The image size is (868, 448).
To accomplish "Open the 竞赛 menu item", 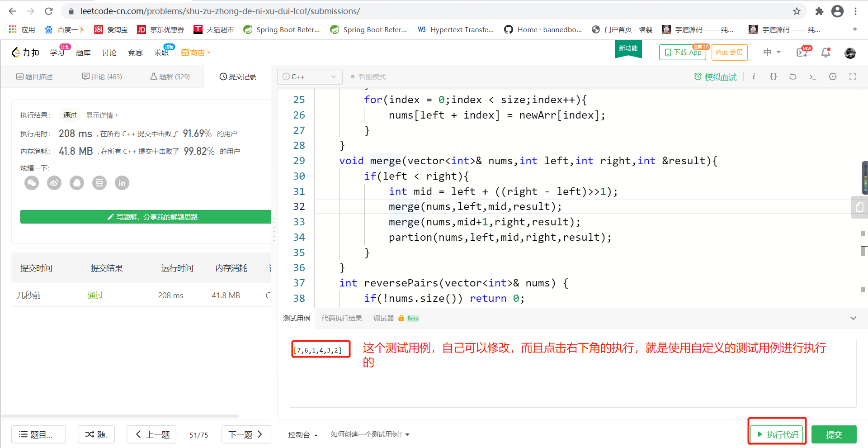I will tap(135, 52).
